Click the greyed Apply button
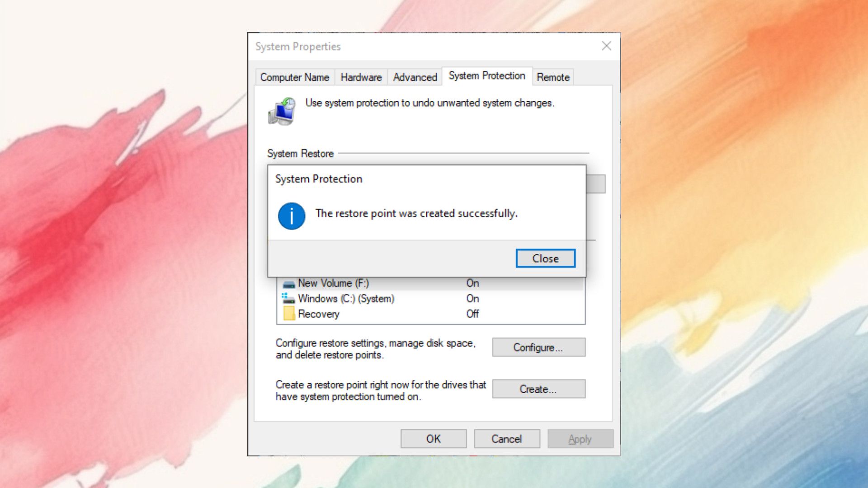Viewport: 868px width, 488px height. pos(580,439)
